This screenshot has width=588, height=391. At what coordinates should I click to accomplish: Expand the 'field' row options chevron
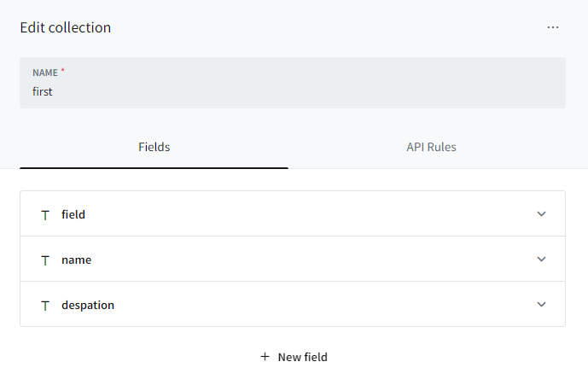(x=541, y=214)
